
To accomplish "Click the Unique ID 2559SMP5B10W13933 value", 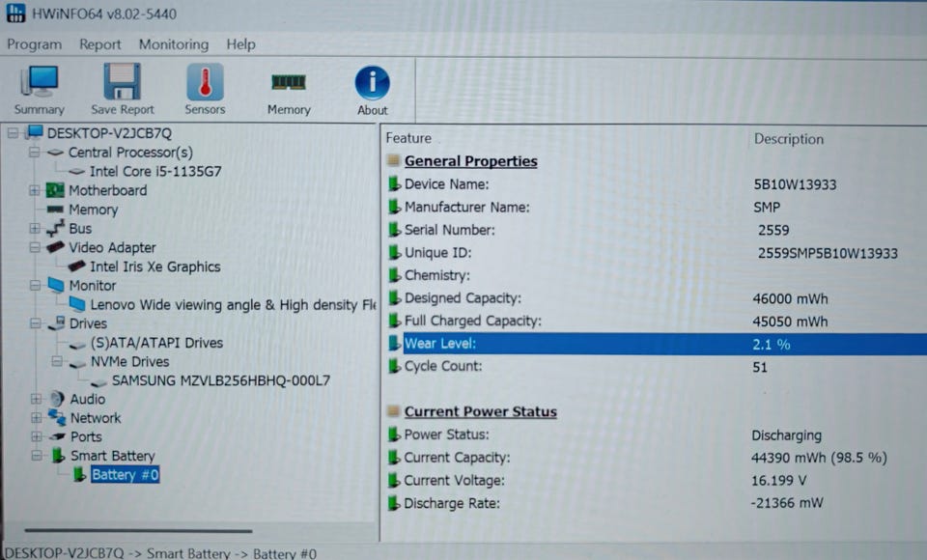I will [x=828, y=253].
